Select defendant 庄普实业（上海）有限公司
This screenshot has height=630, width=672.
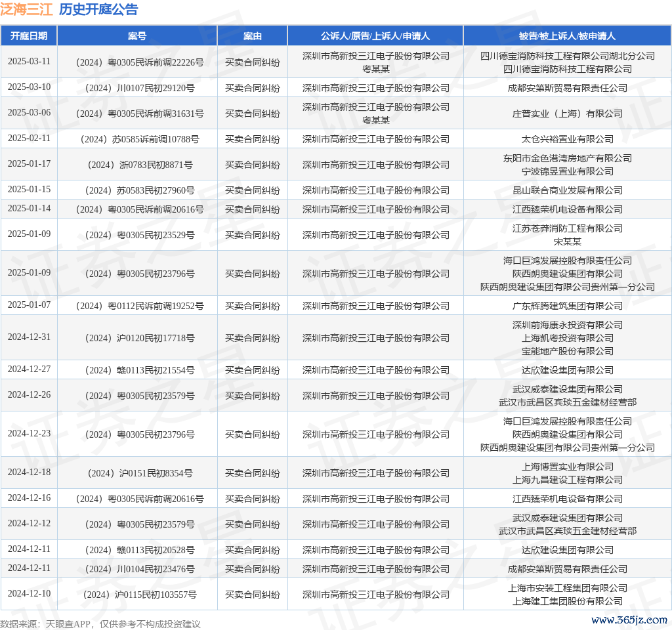coord(568,114)
